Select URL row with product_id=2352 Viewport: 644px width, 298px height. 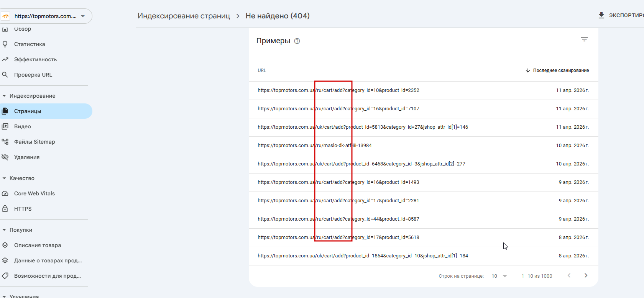click(423, 90)
